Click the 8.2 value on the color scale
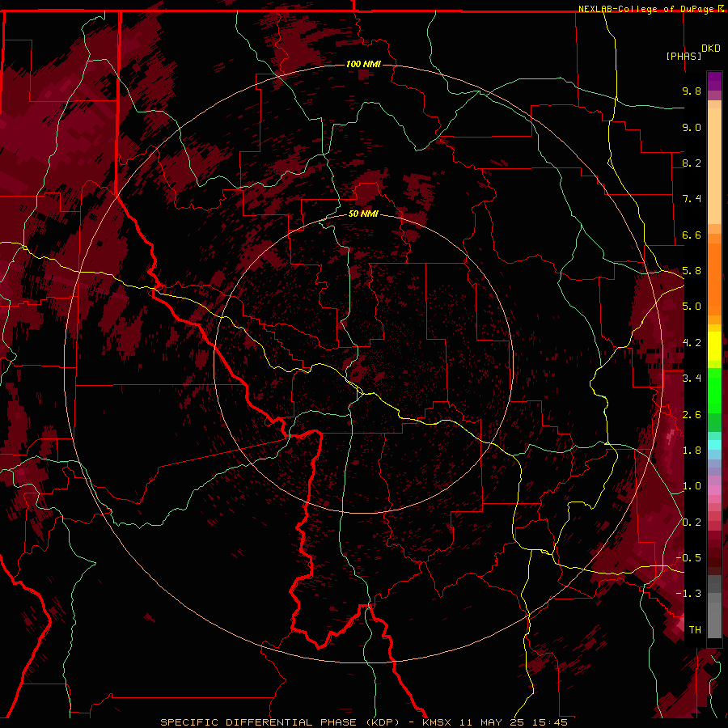This screenshot has width=728, height=728. pyautogui.click(x=692, y=163)
